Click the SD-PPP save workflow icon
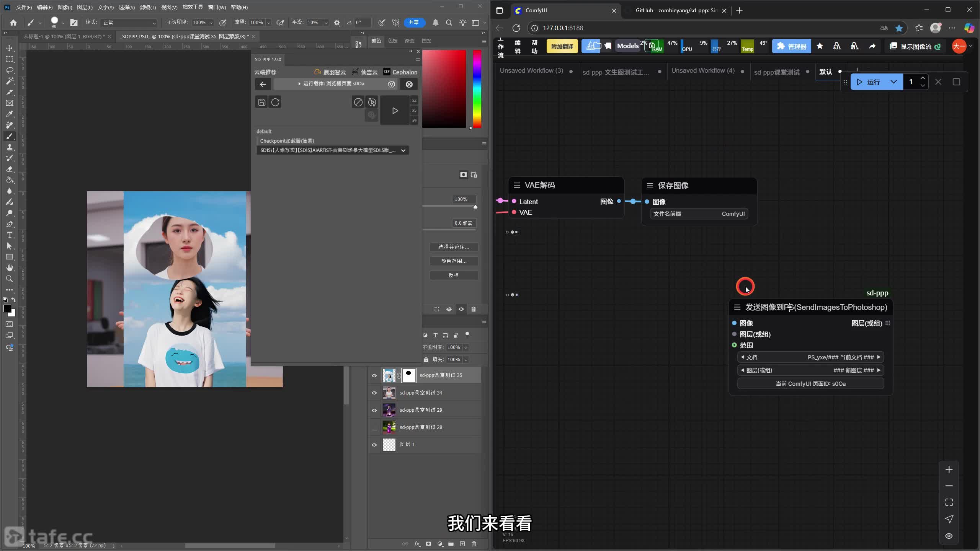Image resolution: width=980 pixels, height=551 pixels. point(261,102)
